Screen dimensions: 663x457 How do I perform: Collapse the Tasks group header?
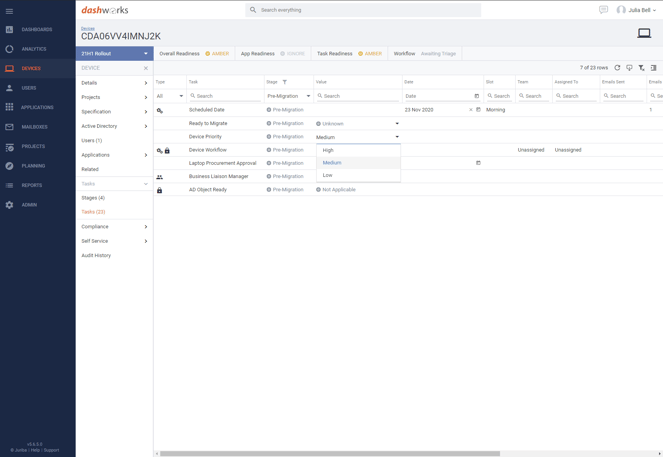point(115,184)
